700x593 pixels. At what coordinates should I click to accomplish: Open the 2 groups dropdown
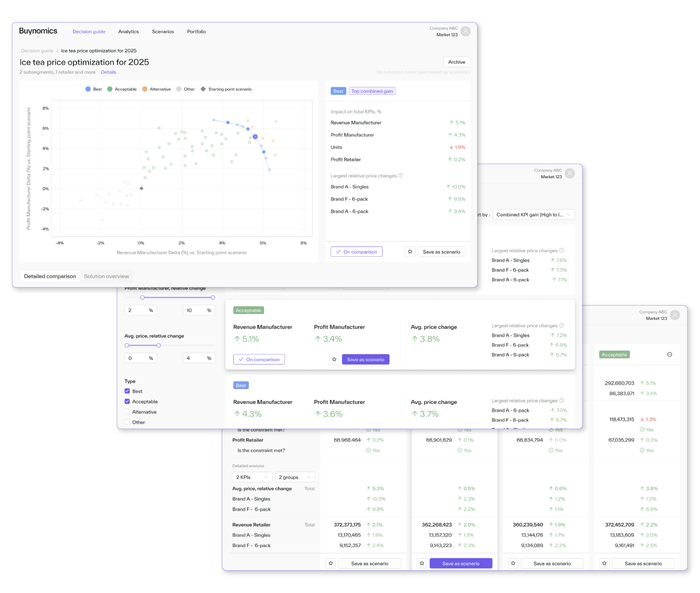(295, 477)
